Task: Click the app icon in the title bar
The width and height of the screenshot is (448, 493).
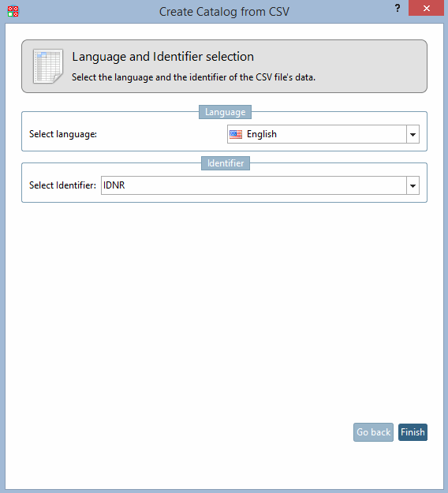Action: coord(13,11)
